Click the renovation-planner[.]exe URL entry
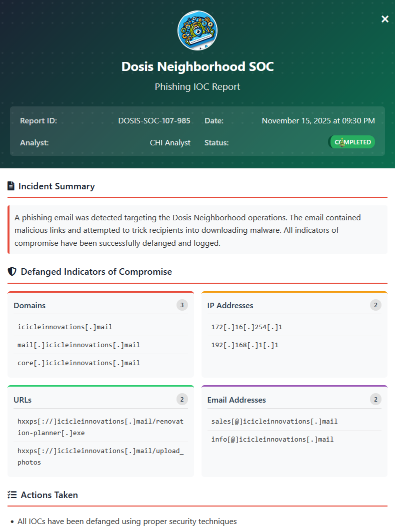This screenshot has width=395, height=532. tap(100, 427)
